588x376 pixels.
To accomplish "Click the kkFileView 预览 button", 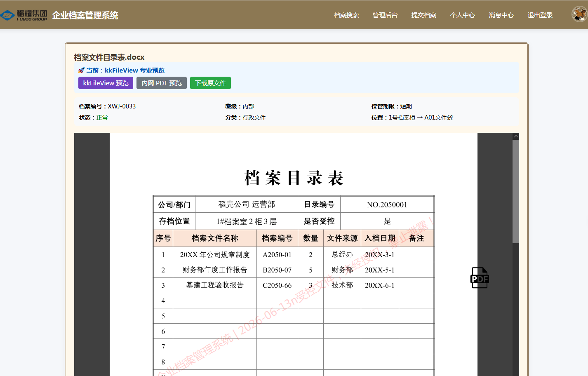I will pyautogui.click(x=106, y=83).
